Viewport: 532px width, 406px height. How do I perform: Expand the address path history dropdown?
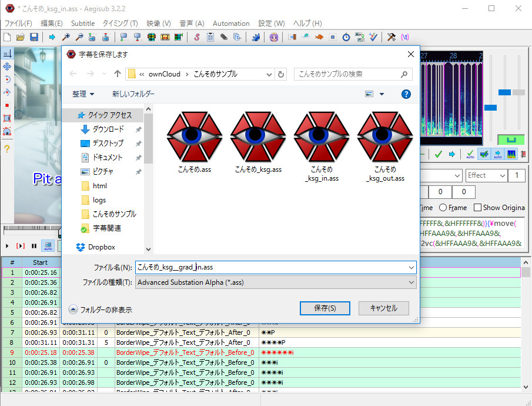[269, 74]
